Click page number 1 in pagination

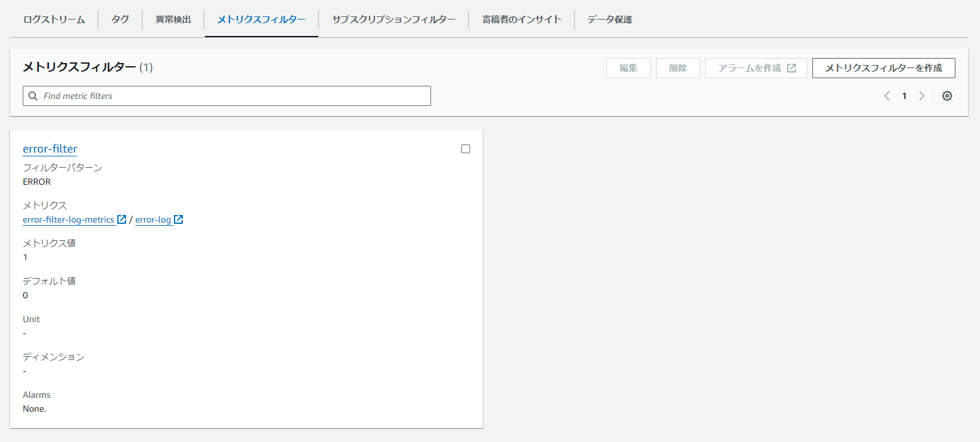click(904, 96)
